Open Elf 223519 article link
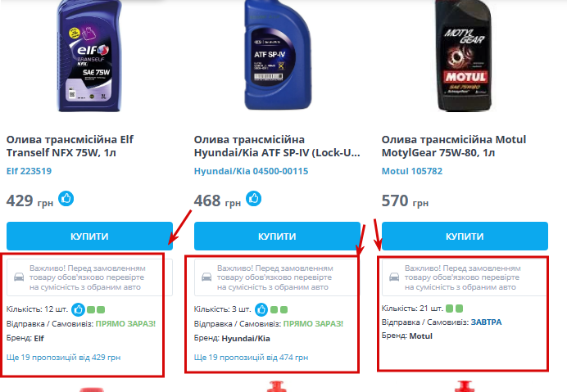 [29, 171]
